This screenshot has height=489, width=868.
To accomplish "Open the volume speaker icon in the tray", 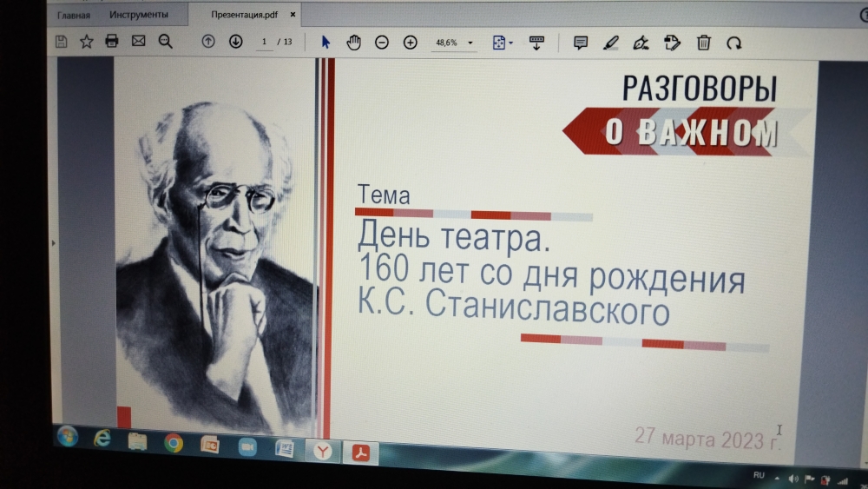I will coord(793,479).
